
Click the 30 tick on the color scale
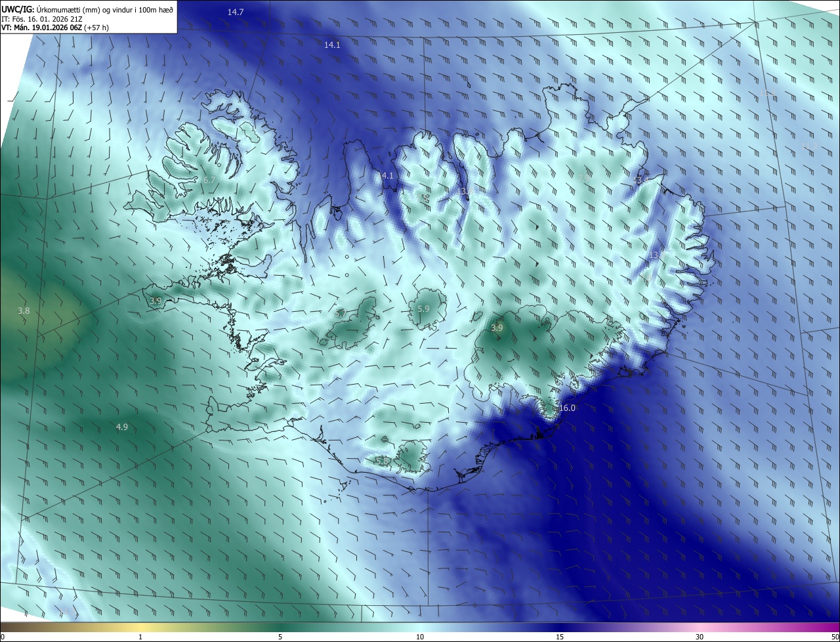tap(700, 637)
